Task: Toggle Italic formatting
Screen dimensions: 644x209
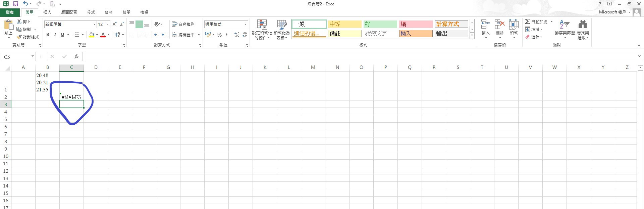Action: point(55,35)
